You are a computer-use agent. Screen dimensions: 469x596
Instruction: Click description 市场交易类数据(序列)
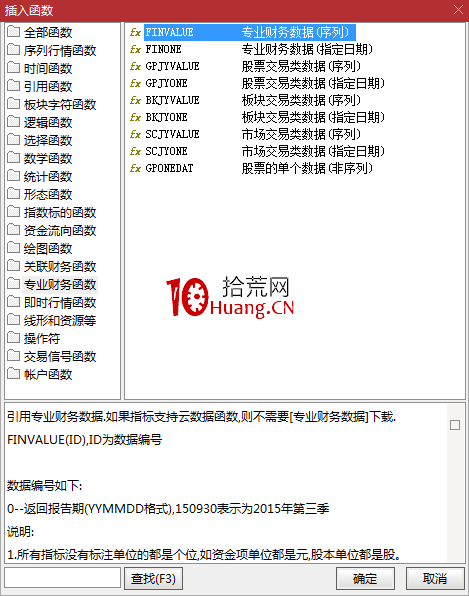pyautogui.click(x=301, y=135)
